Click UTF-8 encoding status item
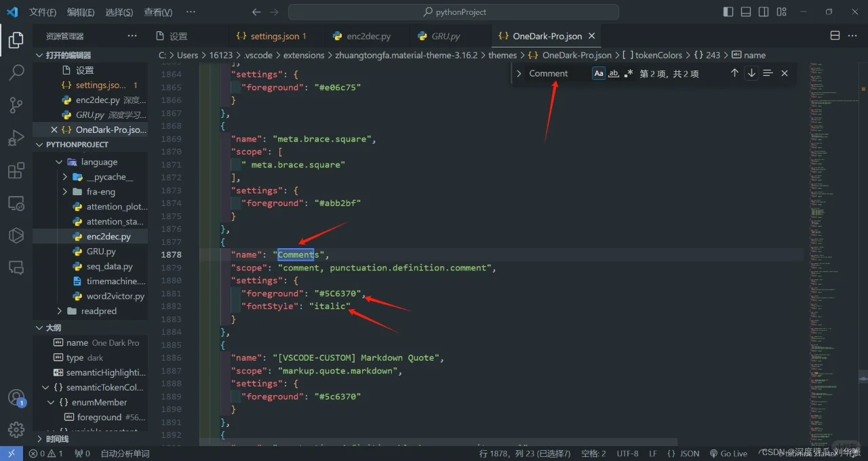This screenshot has width=868, height=461. 627,454
